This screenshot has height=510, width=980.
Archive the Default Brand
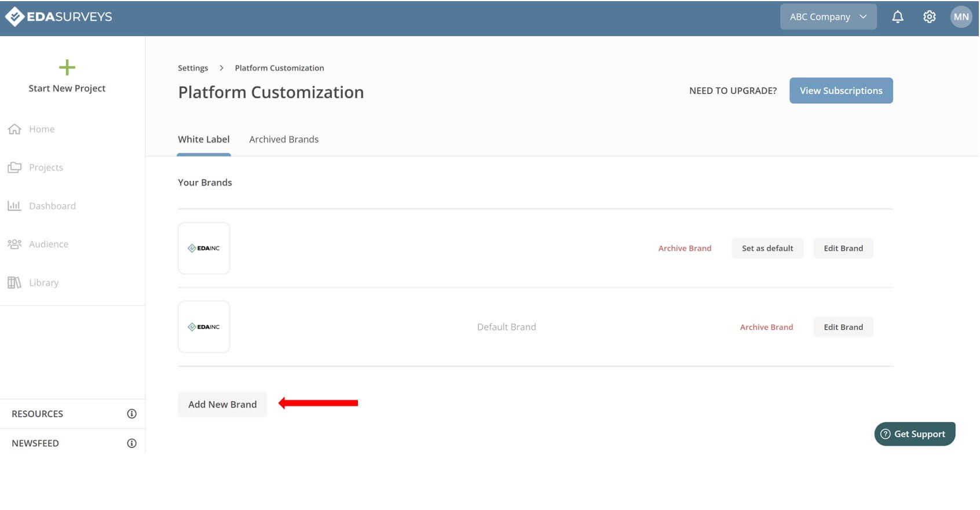766,327
